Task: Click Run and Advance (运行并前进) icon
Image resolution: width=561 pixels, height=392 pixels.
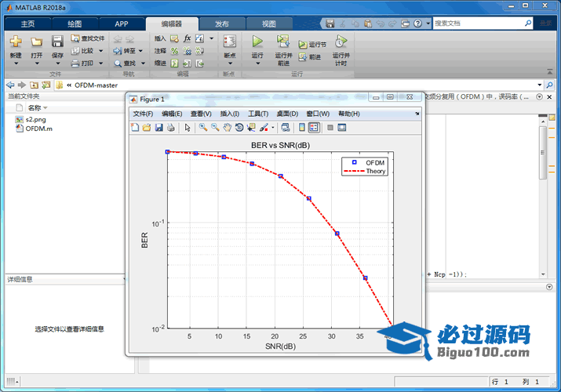Action: (283, 41)
